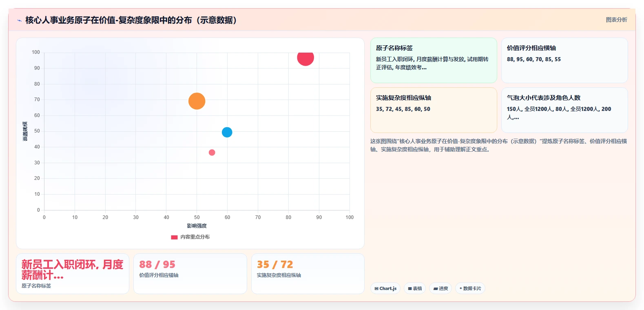This screenshot has height=310, width=644.
Task: Click the lightning icon beside the title
Action: [x=19, y=20]
